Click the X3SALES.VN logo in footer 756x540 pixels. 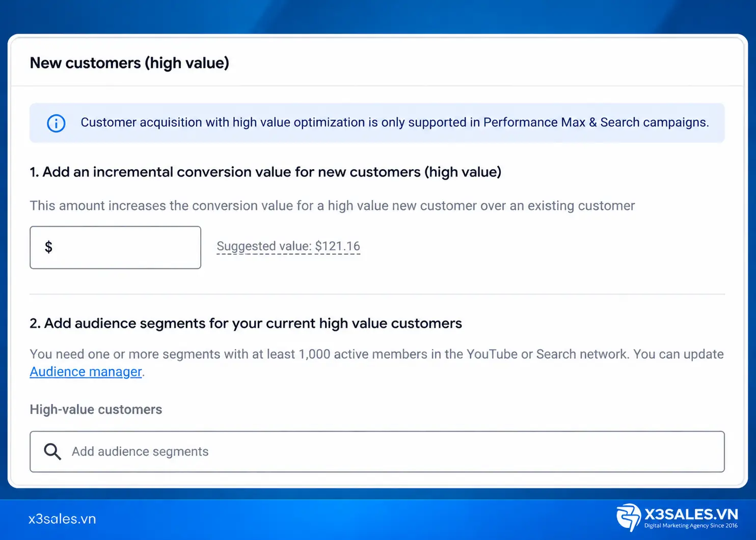pyautogui.click(x=677, y=518)
